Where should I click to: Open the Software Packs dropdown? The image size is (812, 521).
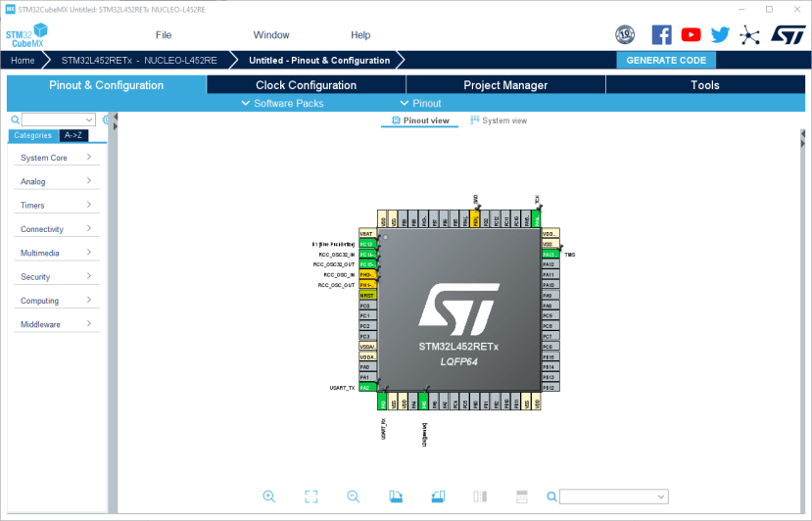tap(283, 103)
